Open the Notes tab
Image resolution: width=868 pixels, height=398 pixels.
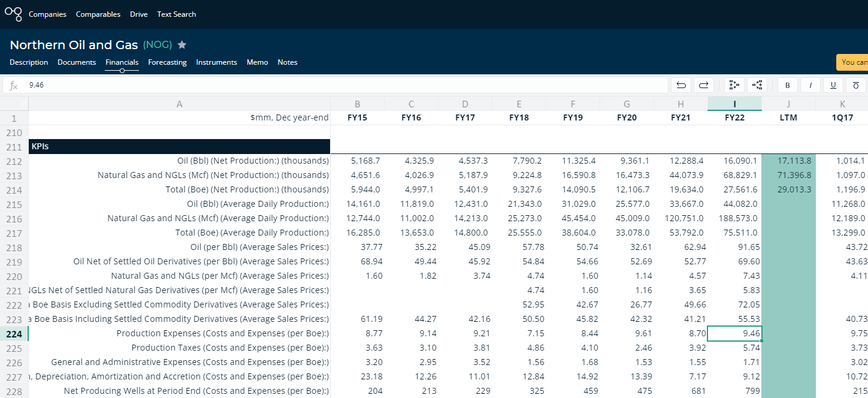point(288,62)
